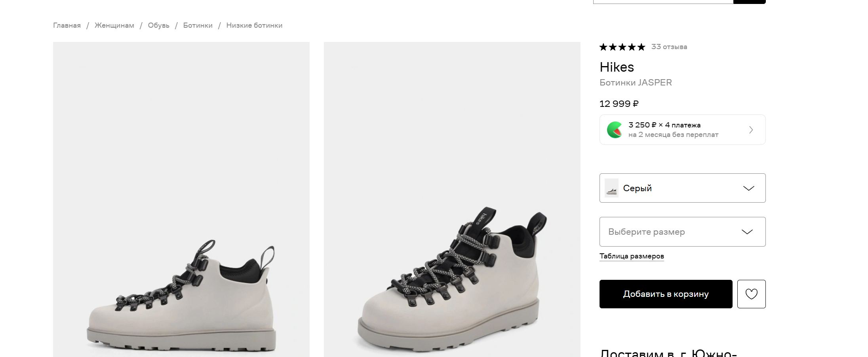This screenshot has height=357, width=868.
Task: Navigate to Женщинам breadcrumb
Action: pos(114,25)
